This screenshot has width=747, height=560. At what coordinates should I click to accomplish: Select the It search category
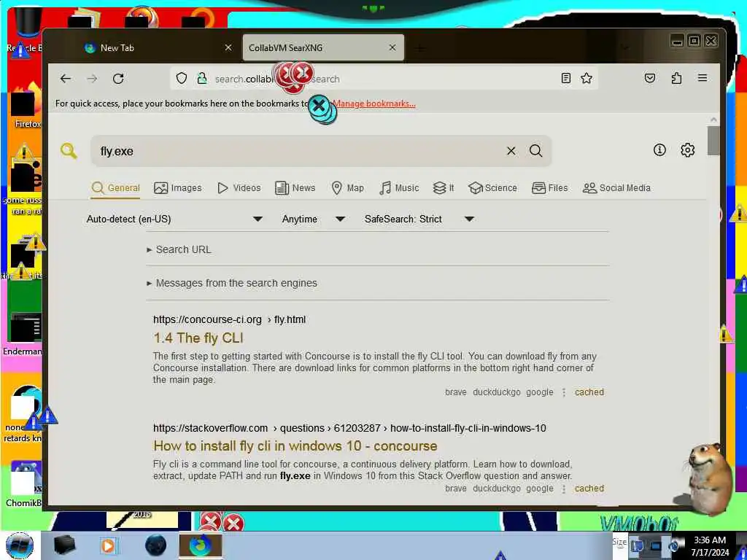[x=444, y=187]
